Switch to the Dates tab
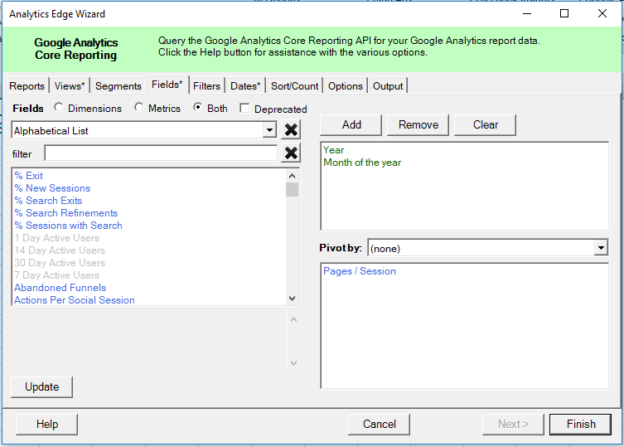624x447 pixels. pyautogui.click(x=245, y=86)
